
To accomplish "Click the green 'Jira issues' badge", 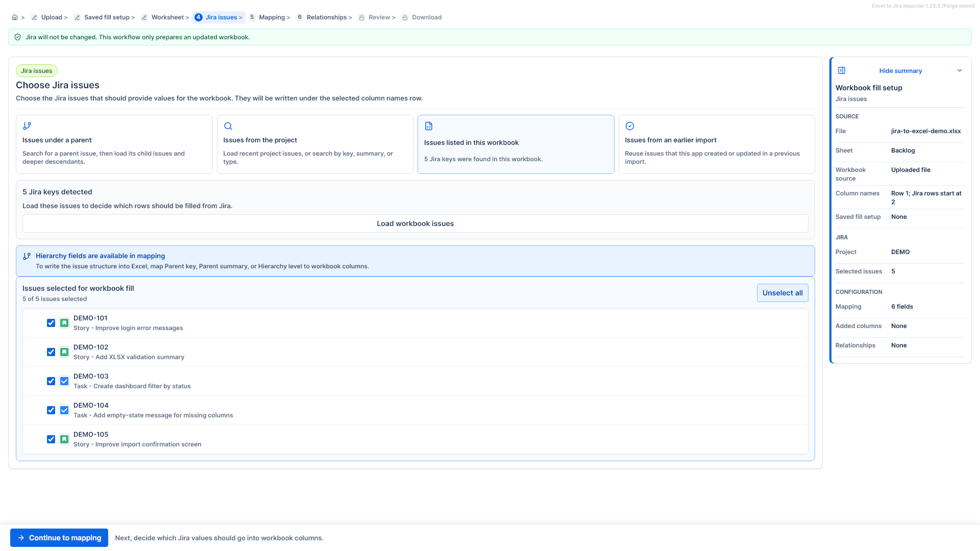I will click(x=37, y=71).
